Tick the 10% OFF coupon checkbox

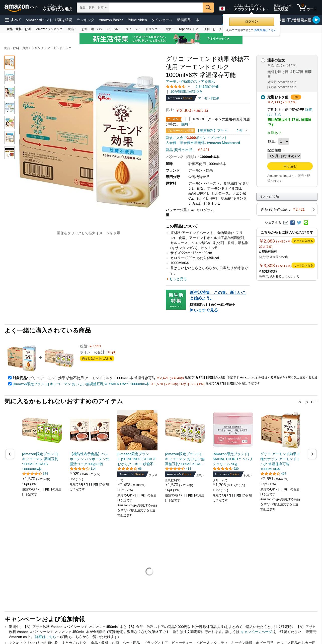coord(188,119)
